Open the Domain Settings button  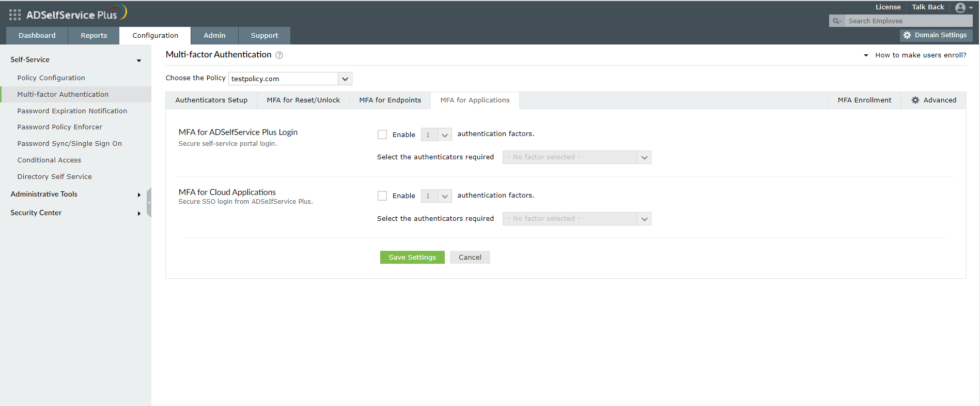tap(936, 35)
